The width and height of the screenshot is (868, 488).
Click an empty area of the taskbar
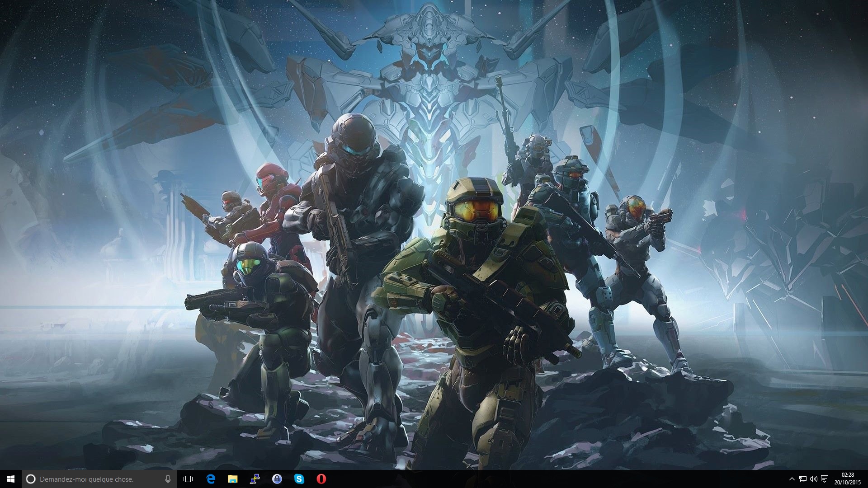click(542, 479)
